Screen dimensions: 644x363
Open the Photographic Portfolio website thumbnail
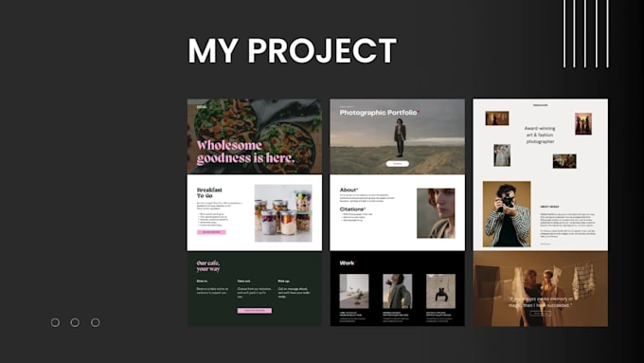point(398,212)
